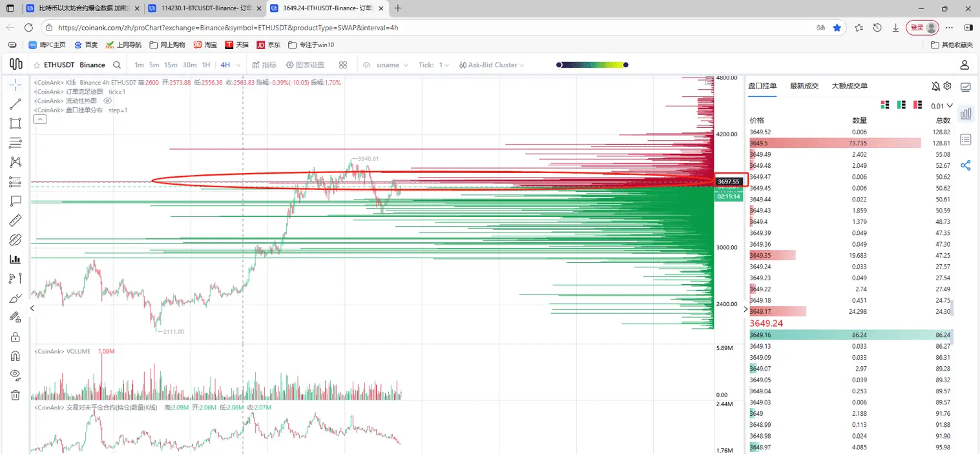Select the 15m interval
This screenshot has height=454, width=980.
click(x=171, y=65)
